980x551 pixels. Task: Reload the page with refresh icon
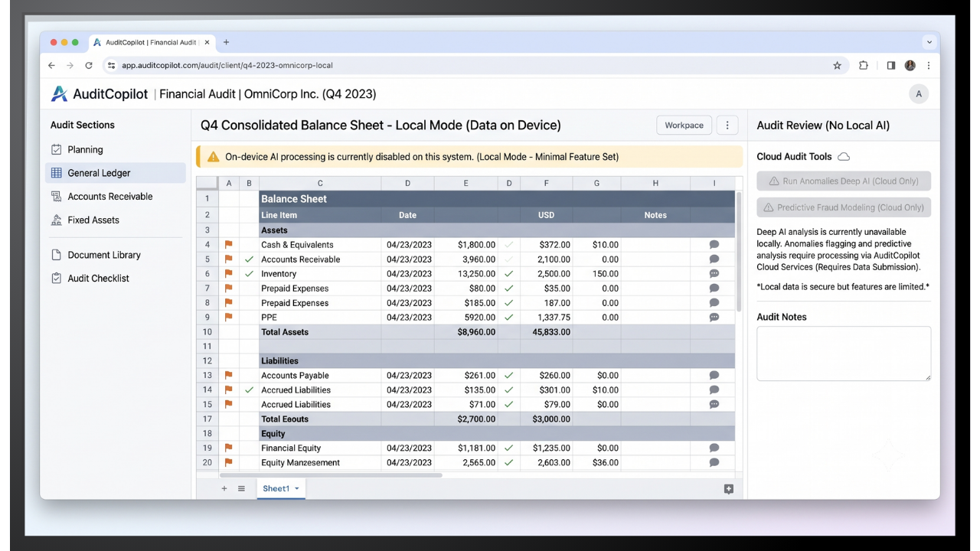coord(89,66)
